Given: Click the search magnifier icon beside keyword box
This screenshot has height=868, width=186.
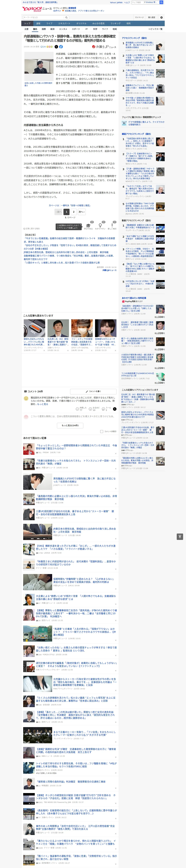Looking at the screenshot, I should [66, 17].
